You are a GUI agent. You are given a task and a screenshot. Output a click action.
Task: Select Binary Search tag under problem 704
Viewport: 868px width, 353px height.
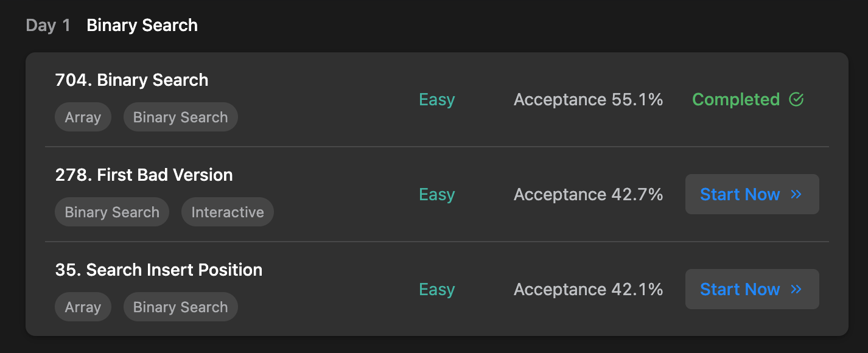point(180,117)
